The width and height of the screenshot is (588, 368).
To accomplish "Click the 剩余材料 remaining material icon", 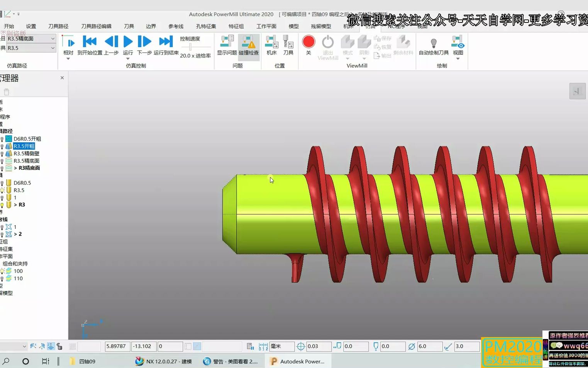I will click(x=403, y=41).
